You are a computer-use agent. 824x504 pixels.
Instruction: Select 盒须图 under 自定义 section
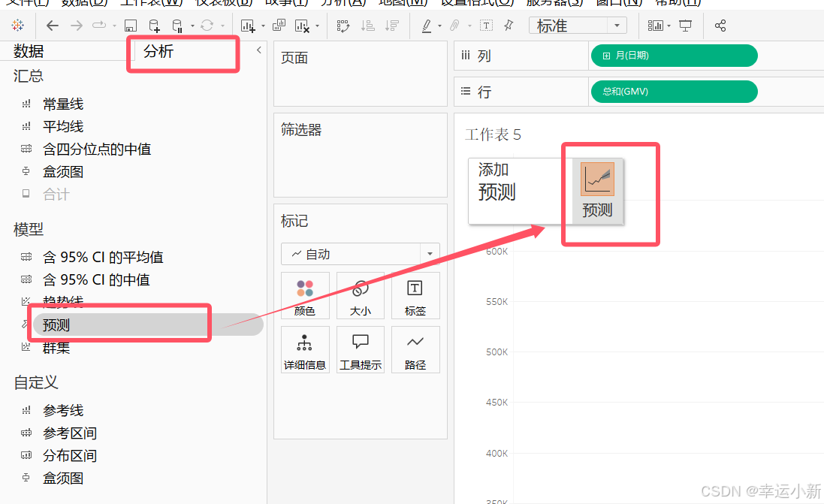coord(63,478)
